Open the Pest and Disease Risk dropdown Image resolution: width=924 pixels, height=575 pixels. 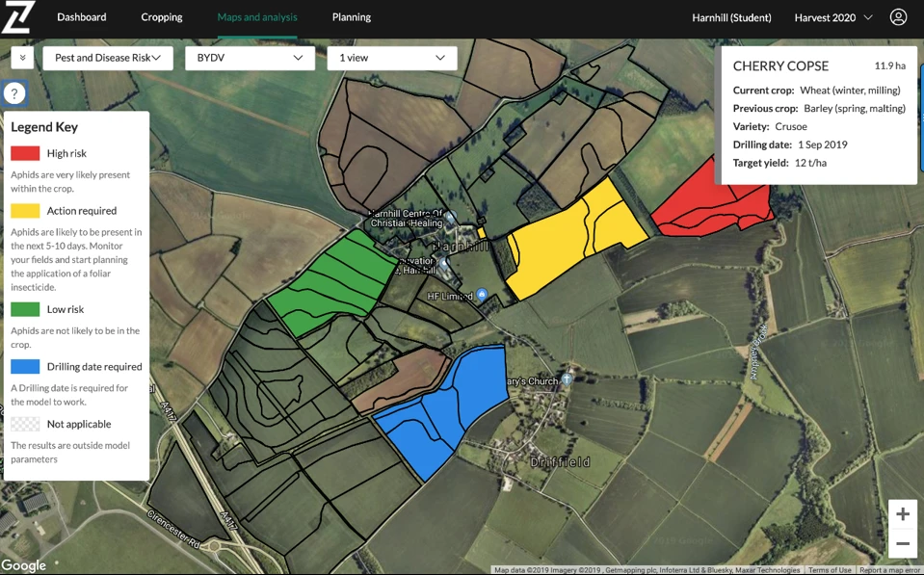tap(108, 58)
